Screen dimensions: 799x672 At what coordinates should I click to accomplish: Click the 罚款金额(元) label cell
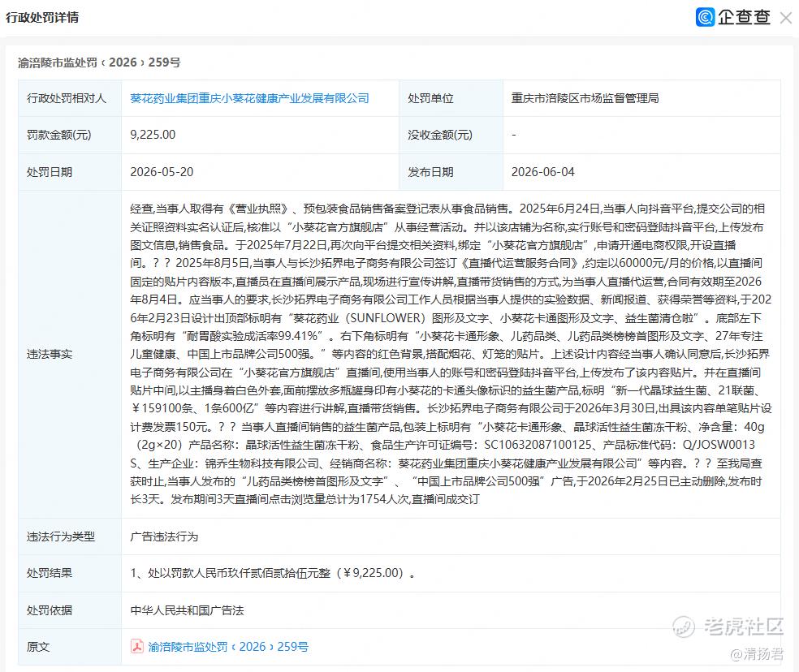[x=70, y=135]
